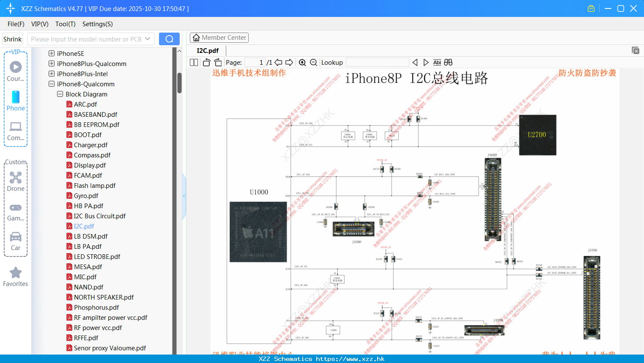This screenshot has width=644, height=363.
Task: Open RF ampilter power vcc.pdf
Action: point(110,317)
